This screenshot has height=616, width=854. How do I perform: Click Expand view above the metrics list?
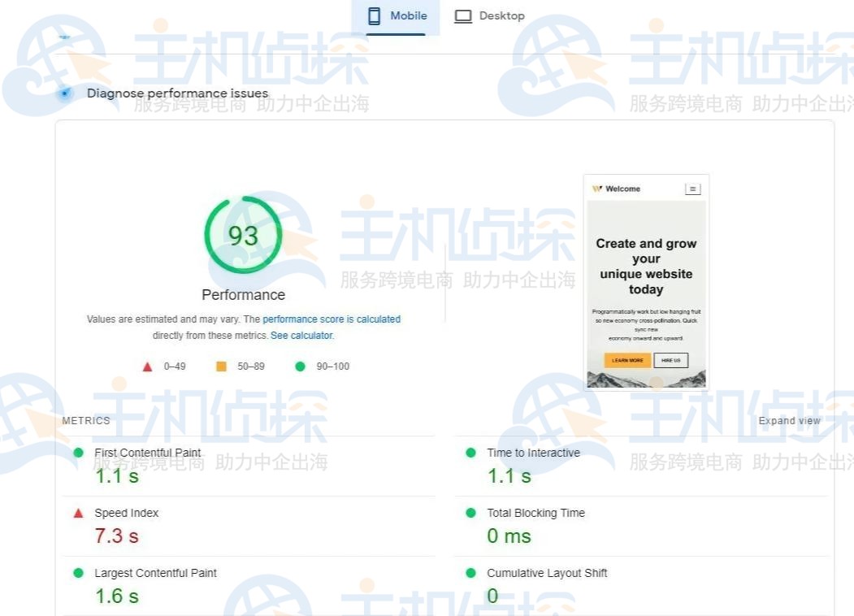coord(789,420)
